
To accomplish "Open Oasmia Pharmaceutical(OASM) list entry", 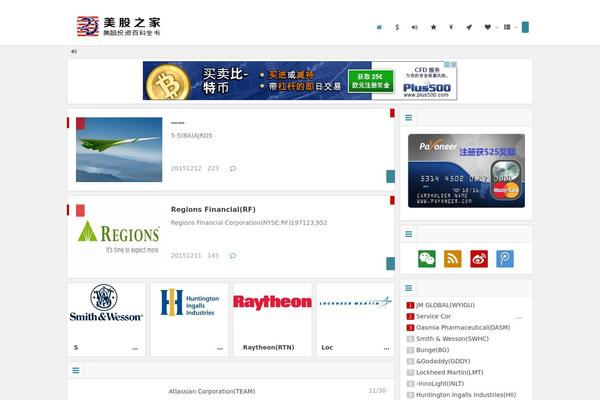I will pos(463,327).
